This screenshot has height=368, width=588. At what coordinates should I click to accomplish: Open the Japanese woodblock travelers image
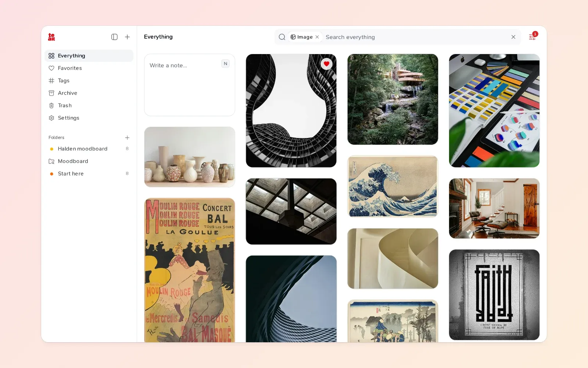pyautogui.click(x=392, y=321)
